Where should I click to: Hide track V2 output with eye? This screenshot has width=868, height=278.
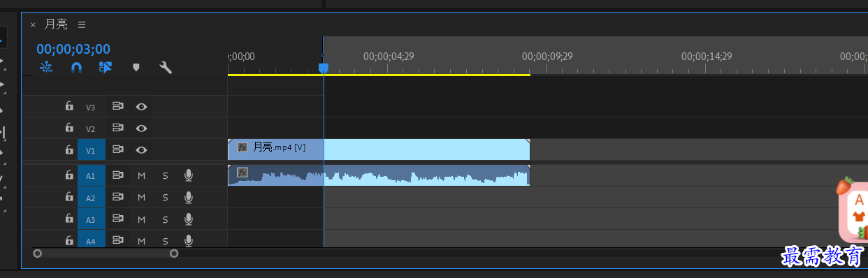[x=142, y=128]
